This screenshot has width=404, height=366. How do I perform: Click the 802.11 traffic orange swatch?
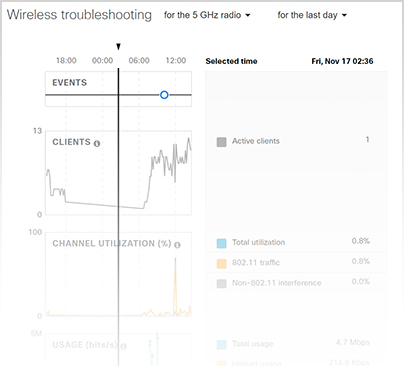click(221, 264)
